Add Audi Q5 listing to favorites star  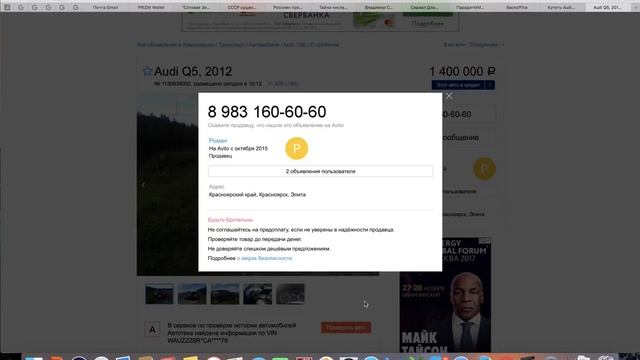(x=147, y=71)
